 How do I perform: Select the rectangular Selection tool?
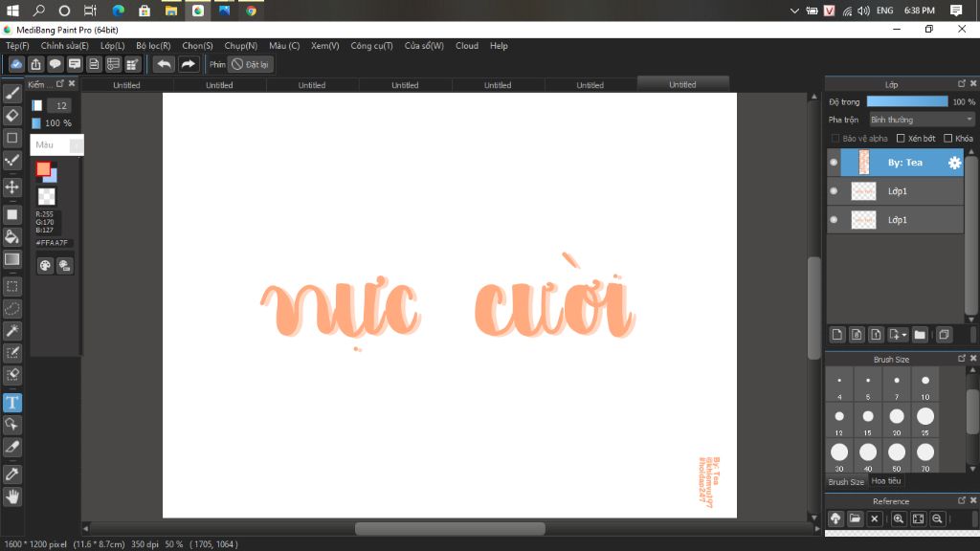tap(11, 287)
